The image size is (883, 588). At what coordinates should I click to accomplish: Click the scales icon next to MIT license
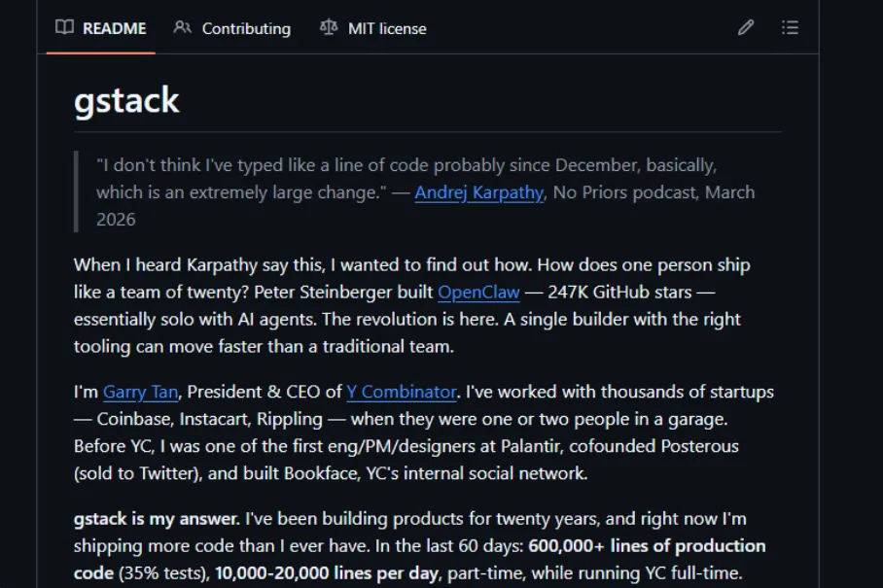328,29
